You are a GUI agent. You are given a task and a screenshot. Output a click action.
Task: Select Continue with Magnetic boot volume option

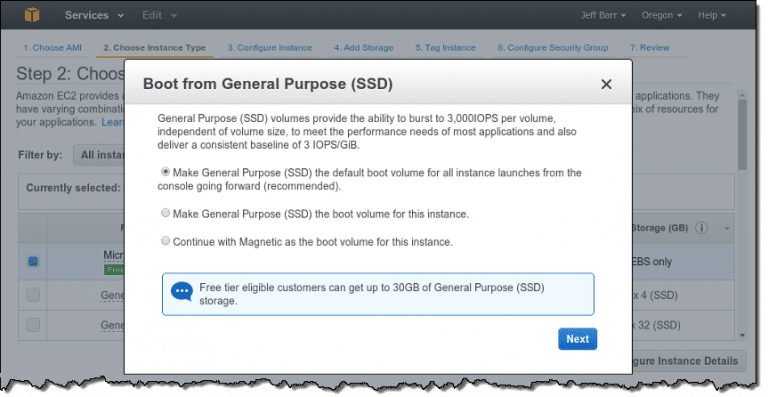166,241
